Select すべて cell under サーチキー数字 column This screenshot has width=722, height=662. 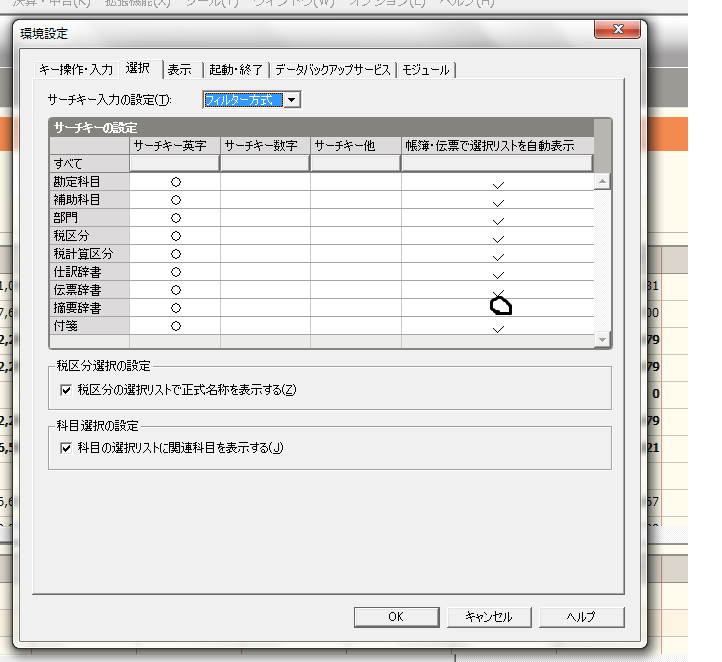(265, 163)
